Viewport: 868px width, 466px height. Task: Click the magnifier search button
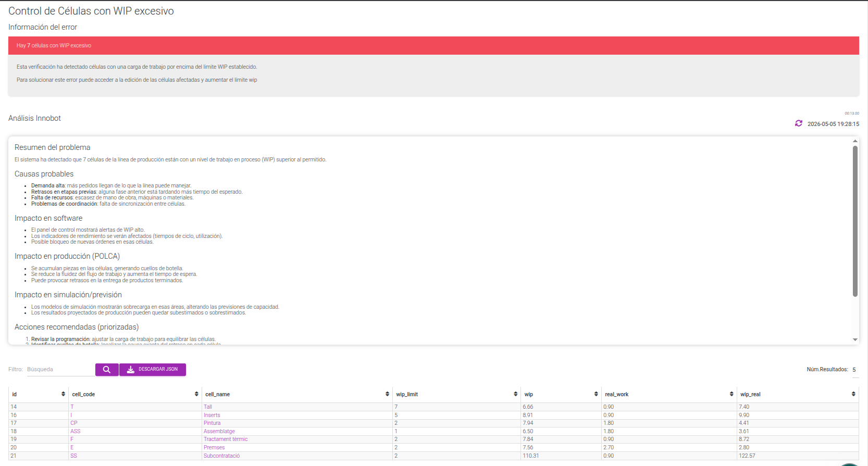point(107,369)
